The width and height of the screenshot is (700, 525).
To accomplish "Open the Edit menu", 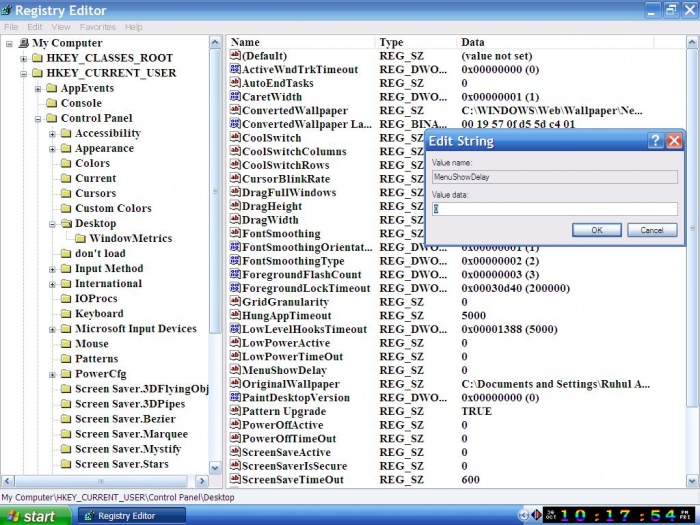I will coord(35,27).
